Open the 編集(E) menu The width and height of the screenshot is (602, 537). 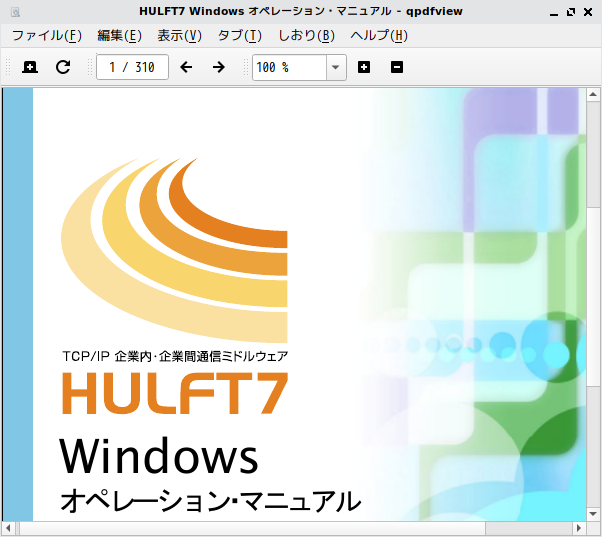(x=119, y=36)
